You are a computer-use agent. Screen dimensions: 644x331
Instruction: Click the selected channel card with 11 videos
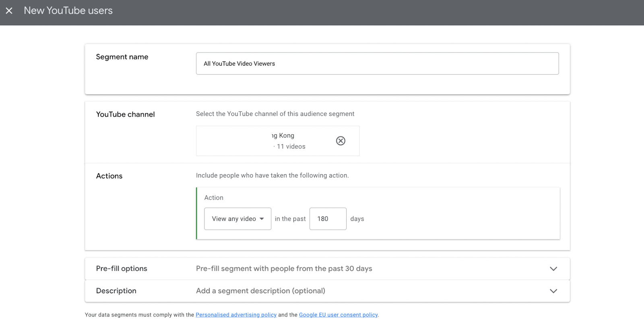click(x=278, y=141)
